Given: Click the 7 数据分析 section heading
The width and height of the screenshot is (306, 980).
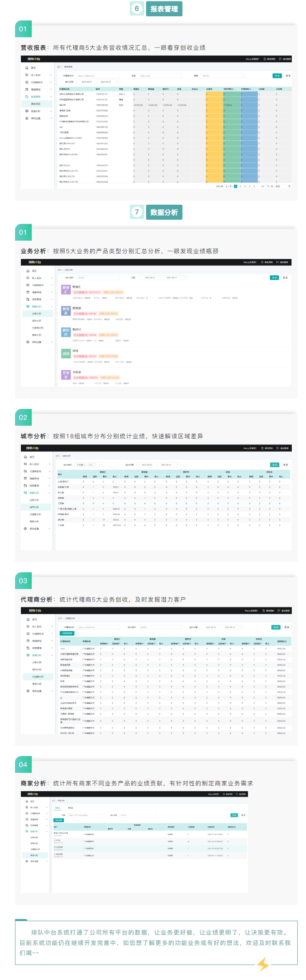Looking at the screenshot, I should (157, 212).
